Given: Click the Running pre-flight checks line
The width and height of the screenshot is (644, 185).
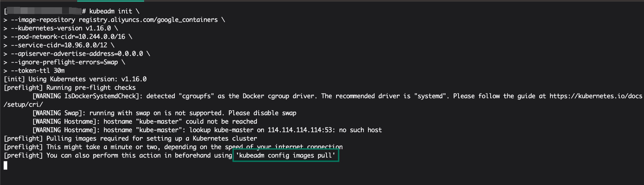Looking at the screenshot, I should (70, 88).
